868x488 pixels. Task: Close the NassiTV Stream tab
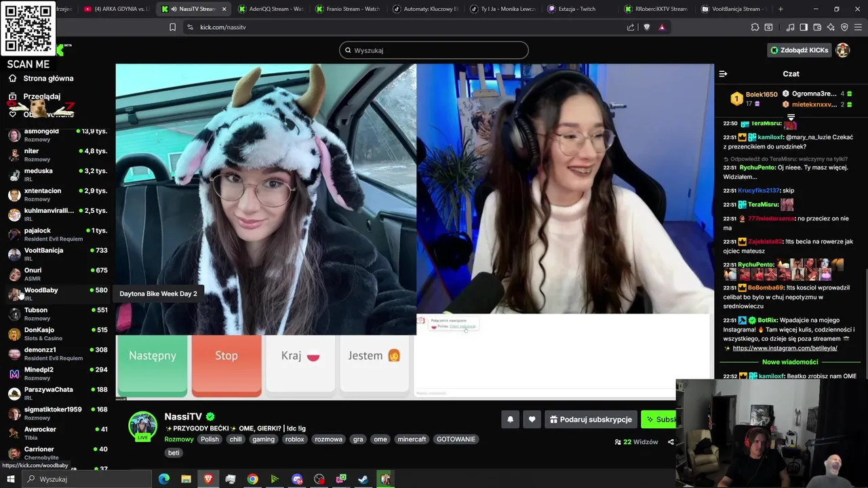[x=224, y=9]
